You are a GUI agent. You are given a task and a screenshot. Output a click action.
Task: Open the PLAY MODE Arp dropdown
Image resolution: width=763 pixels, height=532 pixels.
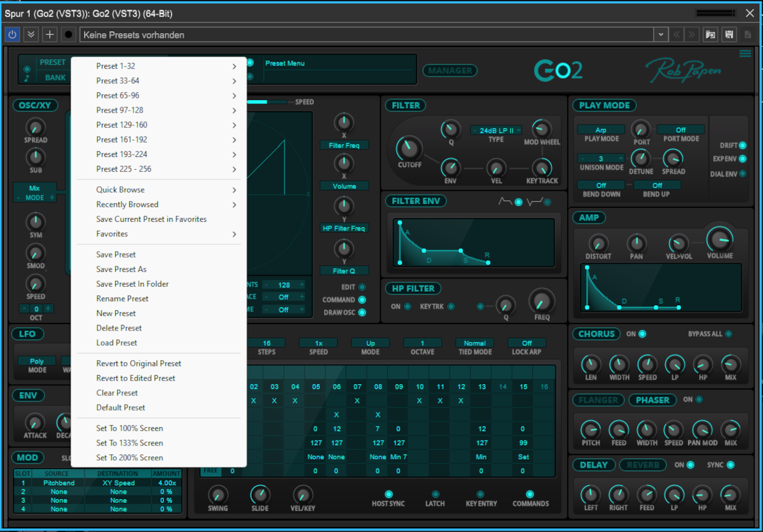[601, 130]
